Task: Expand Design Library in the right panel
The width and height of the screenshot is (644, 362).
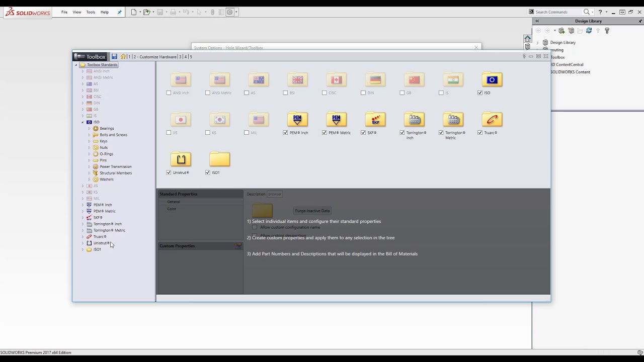Action: 537,43
